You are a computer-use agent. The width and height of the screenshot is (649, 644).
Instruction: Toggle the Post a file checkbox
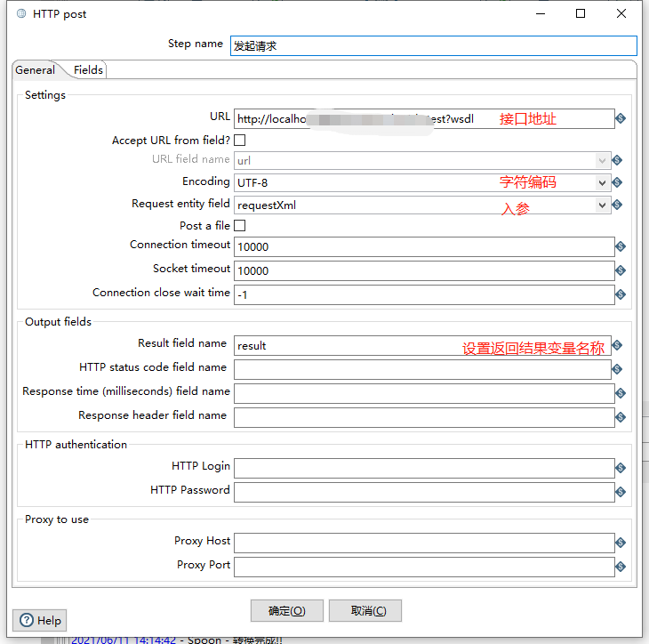(240, 226)
